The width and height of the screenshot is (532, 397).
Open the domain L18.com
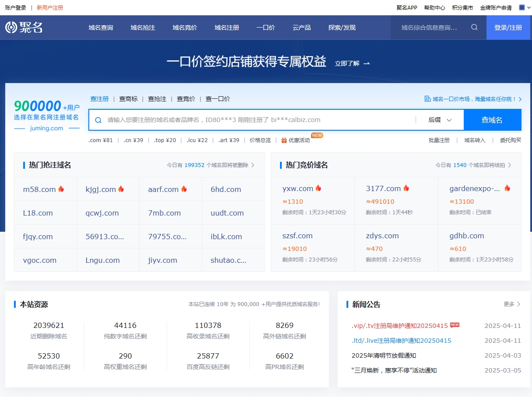coord(38,213)
